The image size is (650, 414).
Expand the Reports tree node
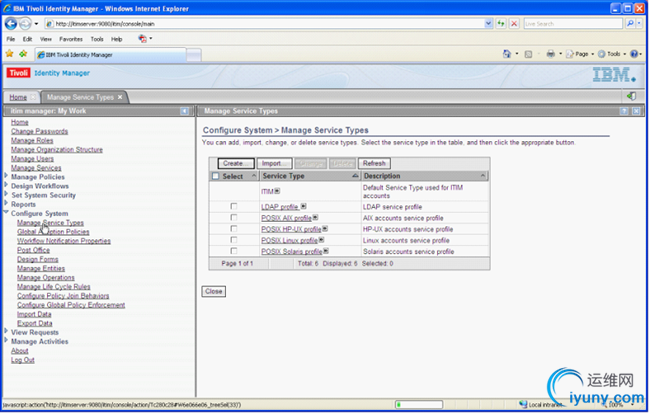6,203
